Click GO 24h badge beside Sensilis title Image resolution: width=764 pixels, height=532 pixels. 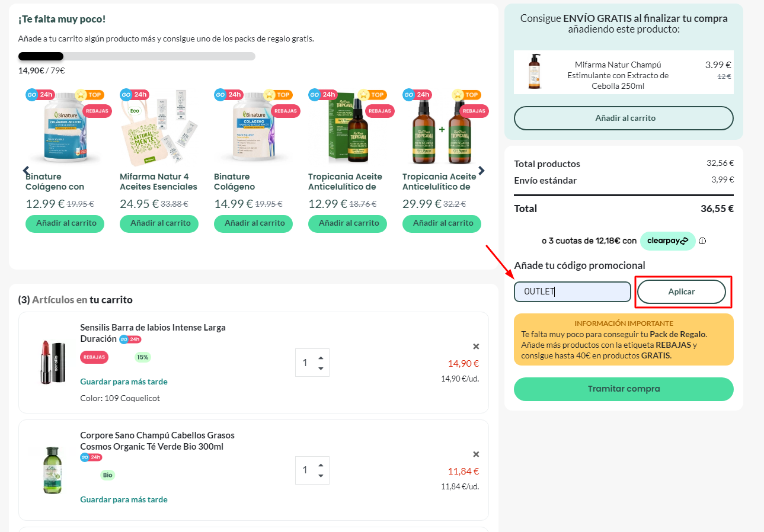click(130, 339)
